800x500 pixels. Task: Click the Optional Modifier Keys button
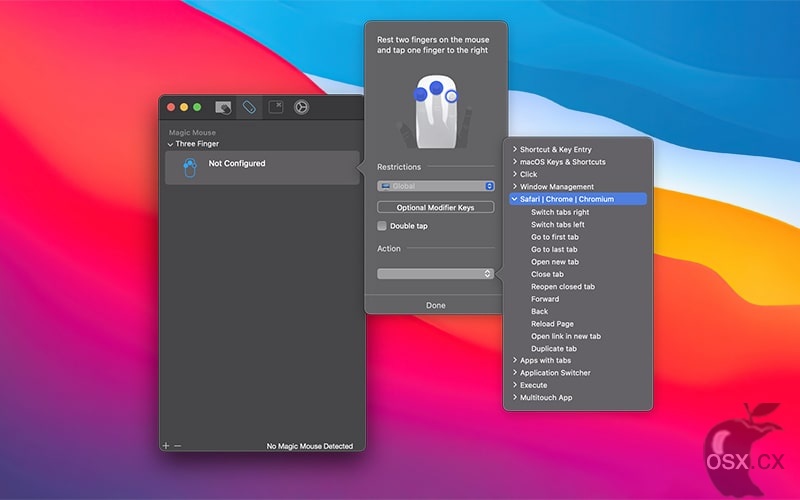click(435, 207)
